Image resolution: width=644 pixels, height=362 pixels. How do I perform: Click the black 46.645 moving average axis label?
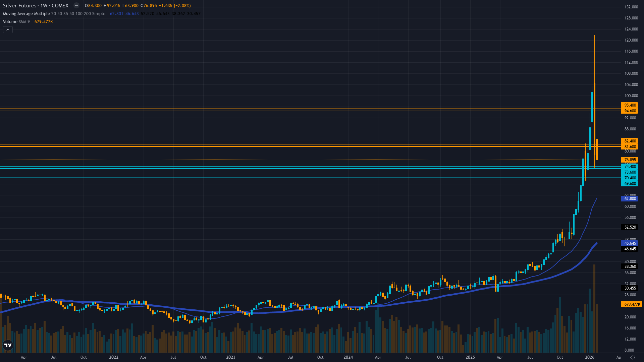point(630,249)
